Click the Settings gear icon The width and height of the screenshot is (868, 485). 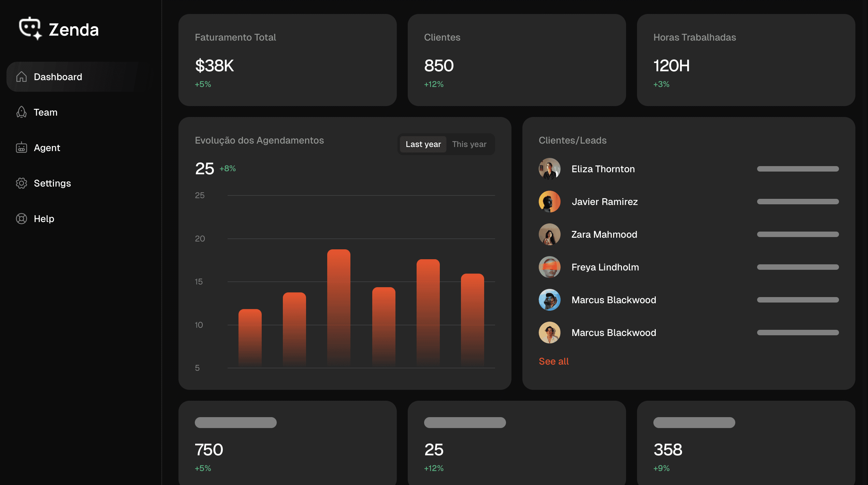pyautogui.click(x=21, y=183)
